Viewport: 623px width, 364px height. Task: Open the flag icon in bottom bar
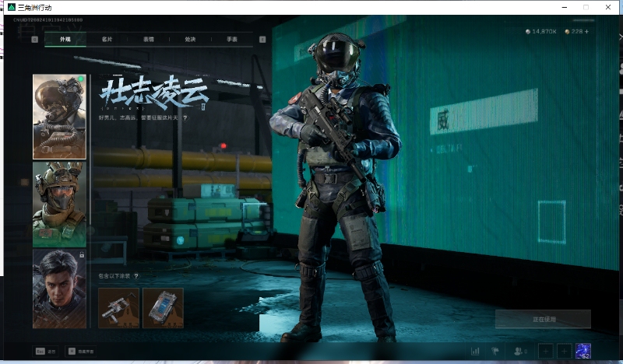tap(495, 352)
